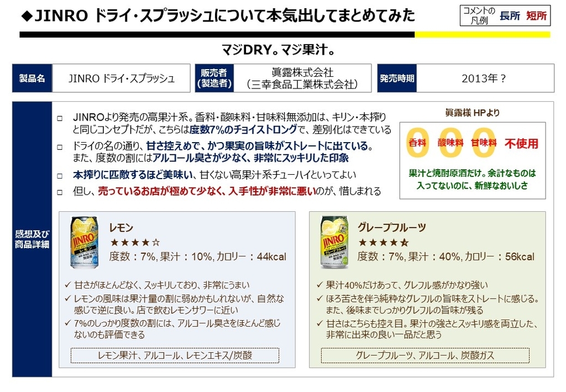566x392 pixels.
Task: Click the 三幸食品工業株式会社 manufacturer text
Action: tap(302, 84)
